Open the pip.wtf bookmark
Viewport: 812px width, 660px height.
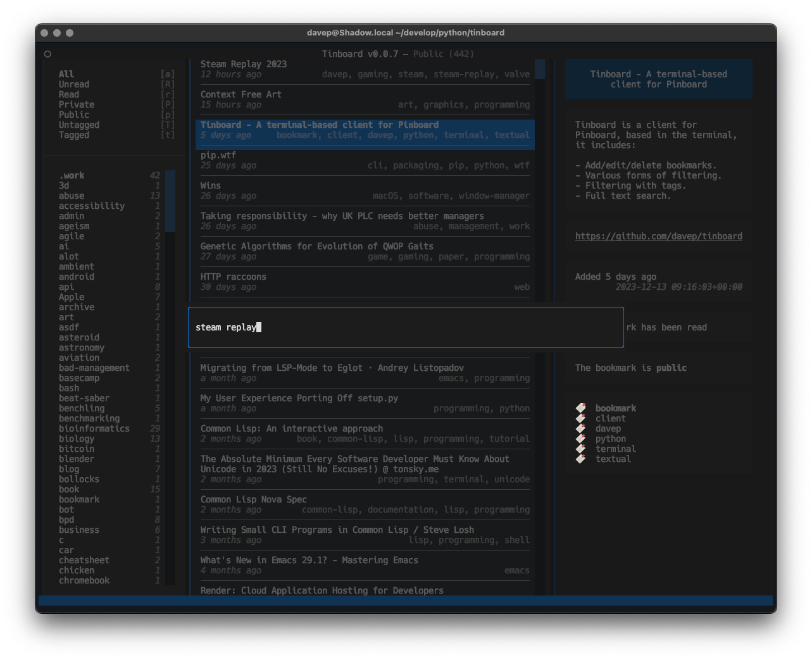218,155
